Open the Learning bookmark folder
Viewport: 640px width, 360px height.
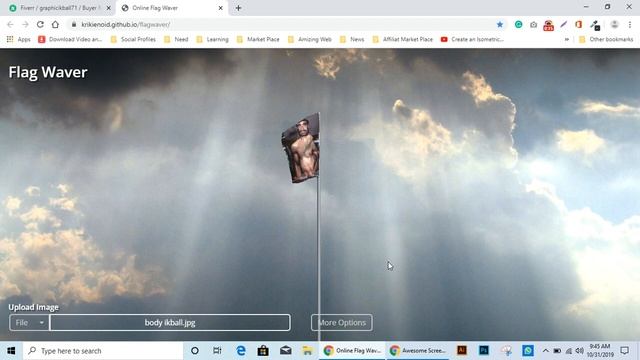[x=212, y=39]
